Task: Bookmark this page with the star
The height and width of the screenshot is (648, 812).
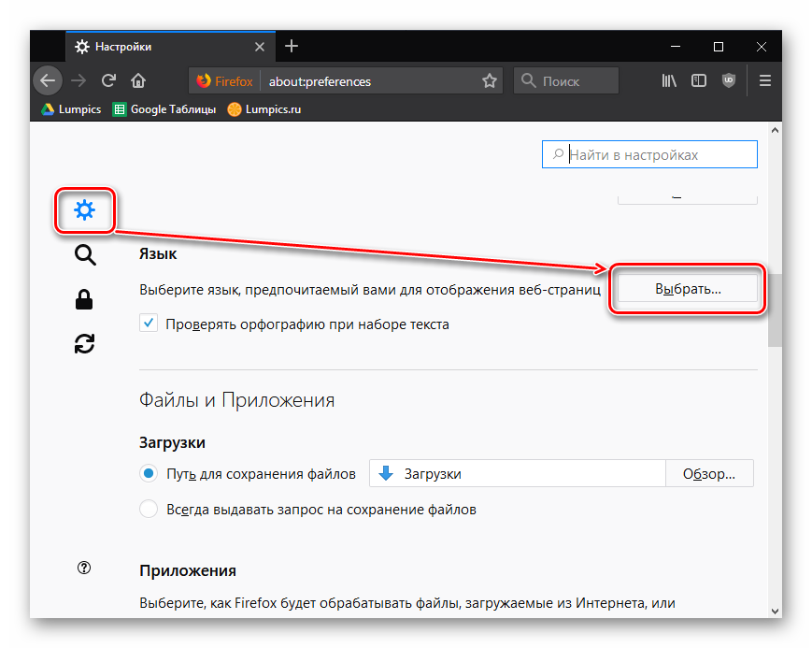Action: point(489,81)
